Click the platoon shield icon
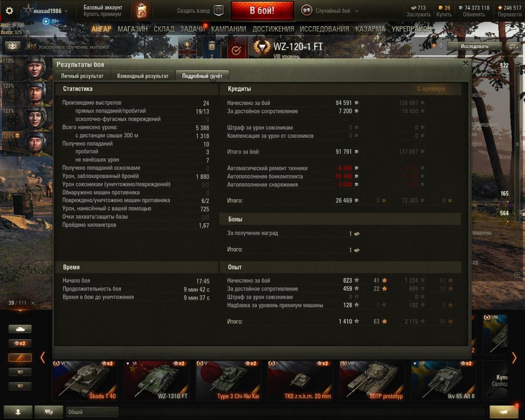Image resolution: width=525 pixels, height=420 pixels. tap(218, 10)
